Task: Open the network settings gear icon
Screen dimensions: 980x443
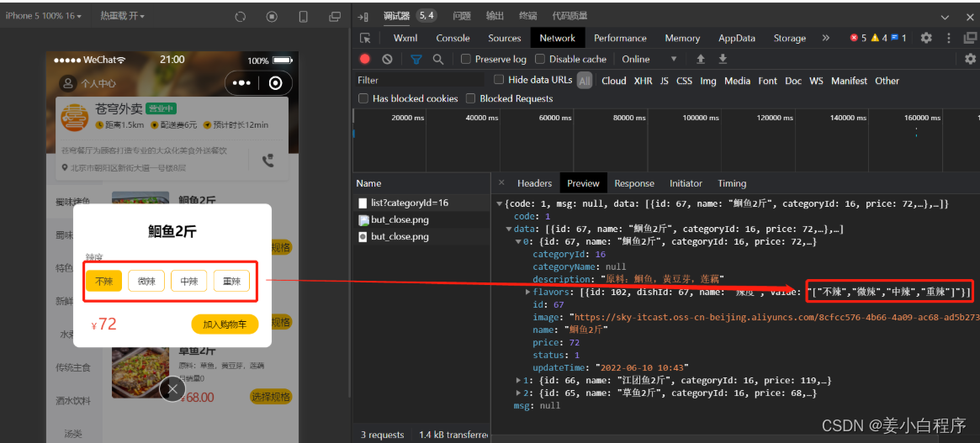Action: [970, 59]
